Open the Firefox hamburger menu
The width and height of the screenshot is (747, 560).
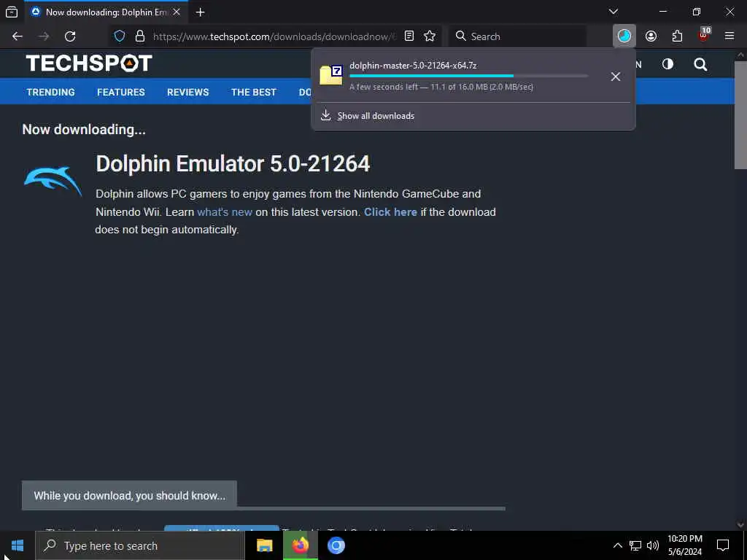729,36
